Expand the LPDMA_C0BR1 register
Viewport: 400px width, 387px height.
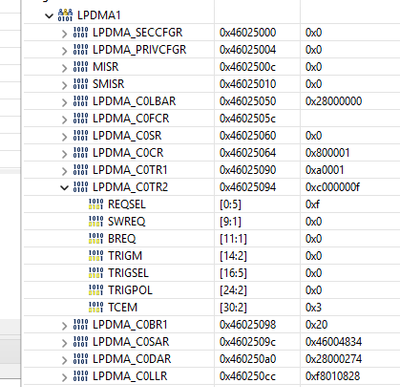(x=64, y=325)
